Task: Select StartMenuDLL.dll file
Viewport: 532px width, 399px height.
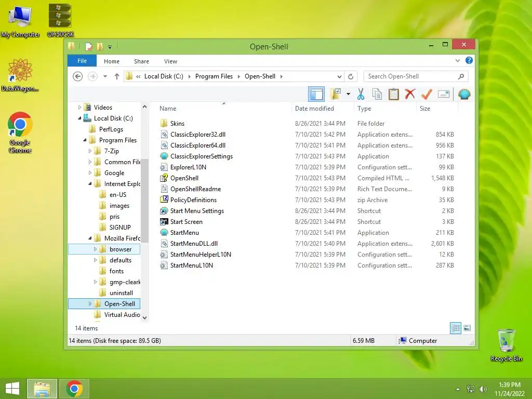Action: [194, 243]
